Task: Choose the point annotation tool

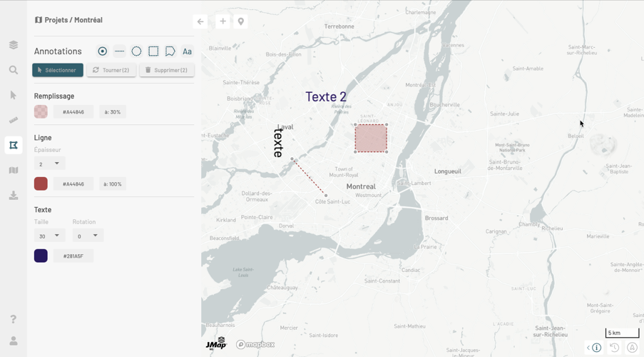Action: tap(103, 51)
